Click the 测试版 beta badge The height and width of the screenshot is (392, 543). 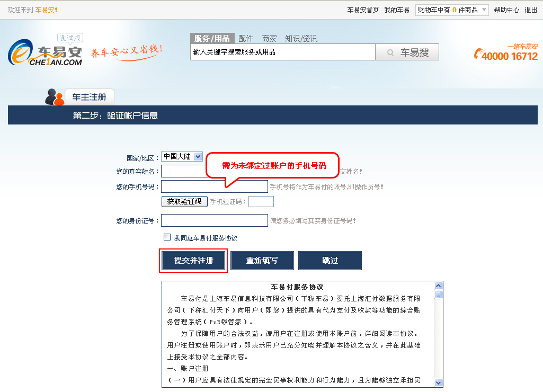tap(70, 38)
